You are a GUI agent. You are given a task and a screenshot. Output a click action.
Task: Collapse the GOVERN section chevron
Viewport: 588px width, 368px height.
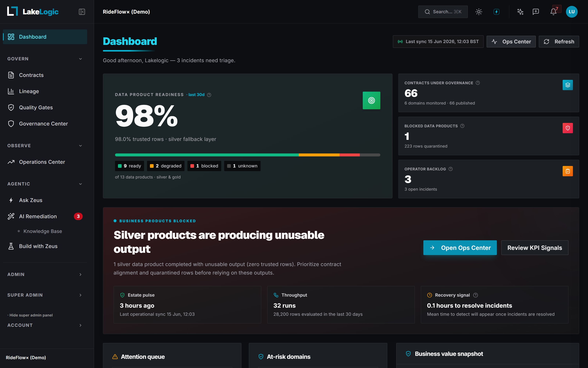(80, 59)
